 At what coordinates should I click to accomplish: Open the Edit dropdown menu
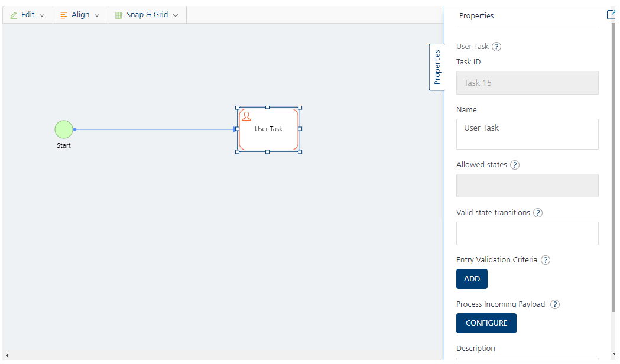tap(27, 15)
